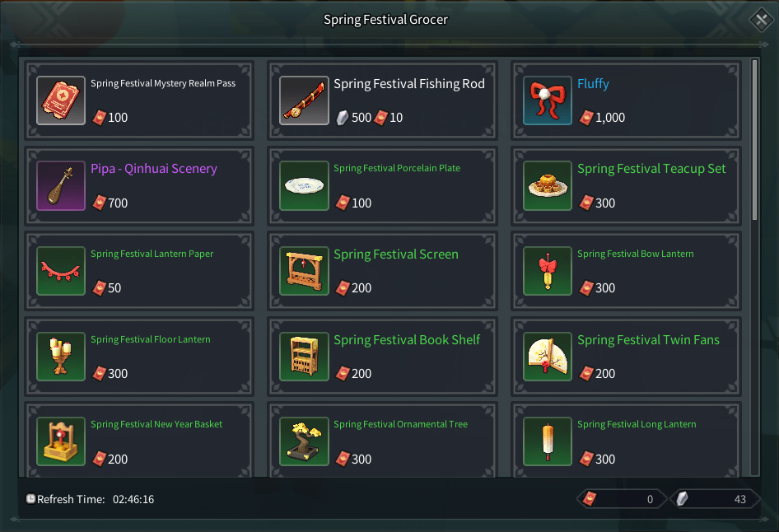Click the Spring Festival Lantern Paper icon
Screen dimensions: 779x532
pyautogui.click(x=61, y=271)
